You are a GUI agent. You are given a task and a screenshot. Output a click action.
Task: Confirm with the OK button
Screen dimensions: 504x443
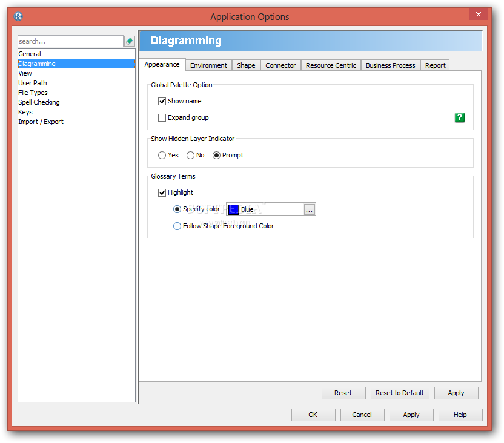[313, 415]
